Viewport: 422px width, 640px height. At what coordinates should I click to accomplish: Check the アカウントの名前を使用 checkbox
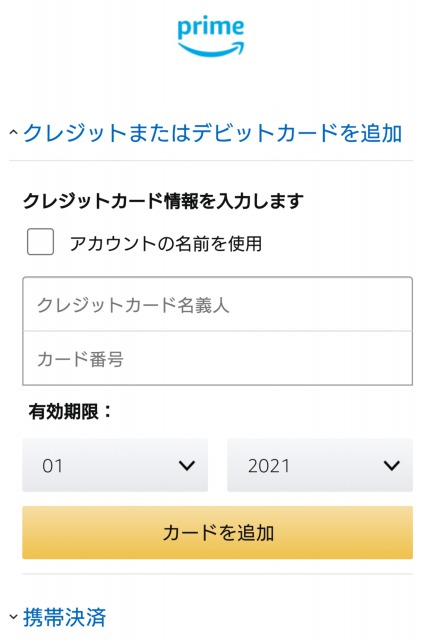(x=40, y=242)
